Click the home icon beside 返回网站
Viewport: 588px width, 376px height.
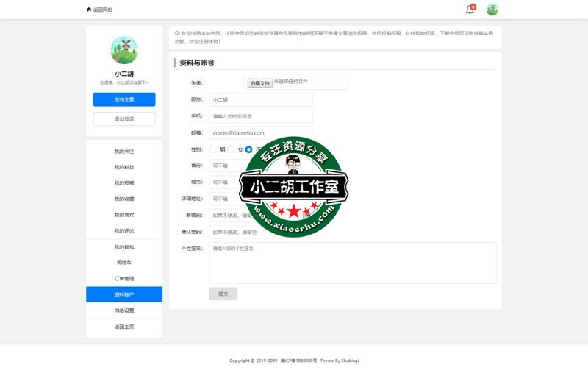[89, 10]
